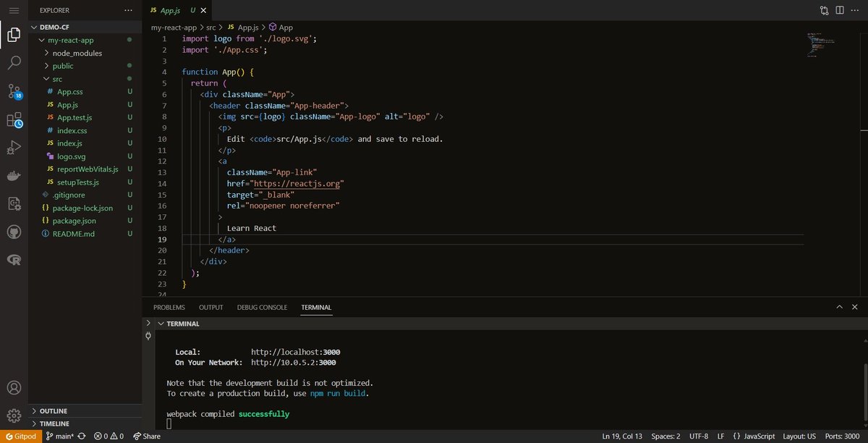This screenshot has width=868, height=443.
Task: Synchronize changes via status bar sync icon
Action: [x=82, y=436]
